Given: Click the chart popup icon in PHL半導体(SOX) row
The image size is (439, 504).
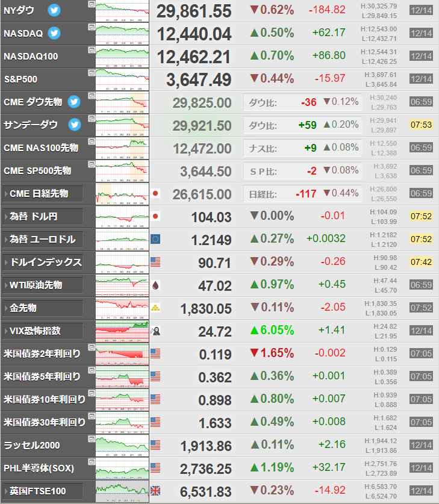Looking at the screenshot, I should click(92, 462).
